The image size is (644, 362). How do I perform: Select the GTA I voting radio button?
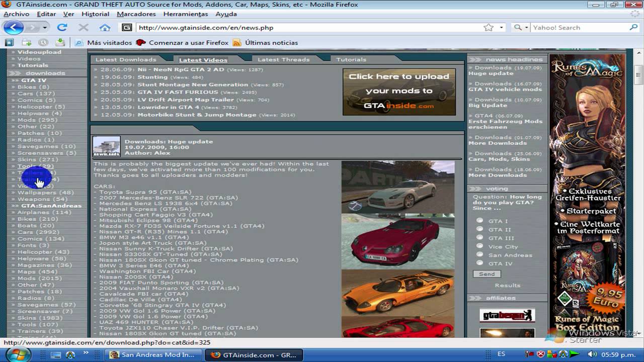pos(479,220)
